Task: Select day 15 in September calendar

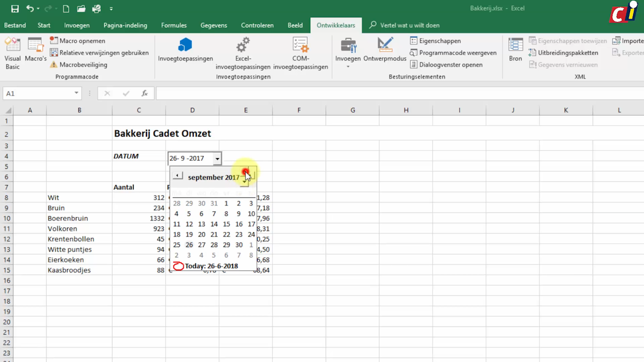Action: (226, 224)
